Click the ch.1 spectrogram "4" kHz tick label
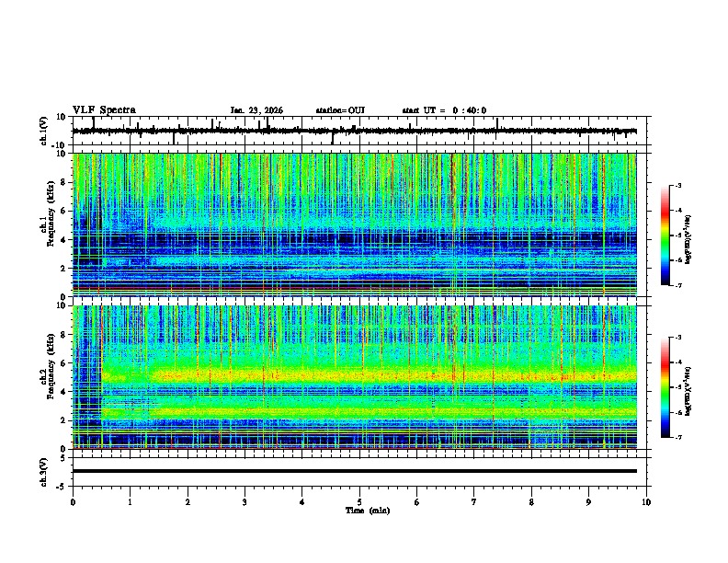The width and height of the screenshot is (728, 563). [x=63, y=240]
